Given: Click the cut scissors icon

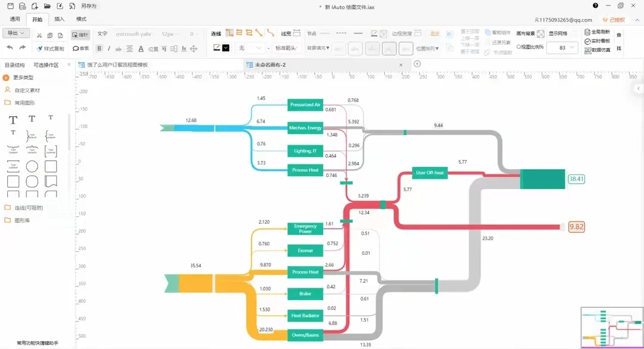Looking at the screenshot, I should [x=39, y=36].
